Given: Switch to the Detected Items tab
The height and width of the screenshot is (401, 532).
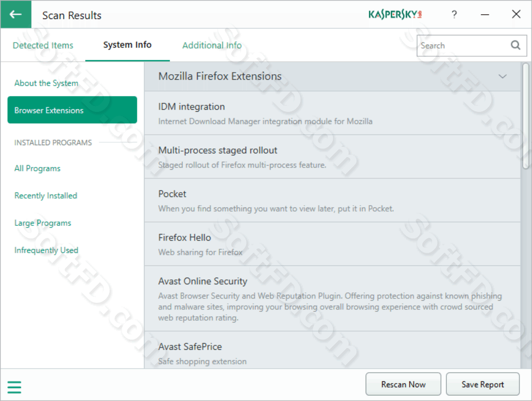Looking at the screenshot, I should tap(43, 45).
